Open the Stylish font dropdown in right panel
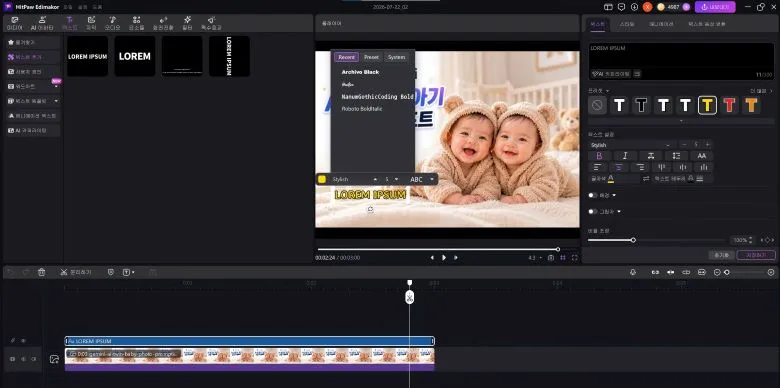 coord(632,145)
